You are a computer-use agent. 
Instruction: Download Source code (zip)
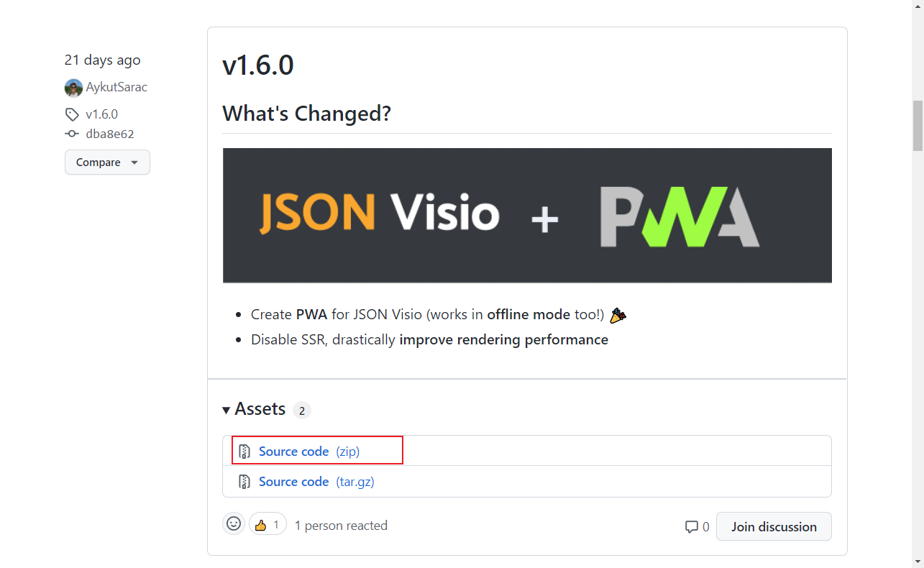coord(309,452)
